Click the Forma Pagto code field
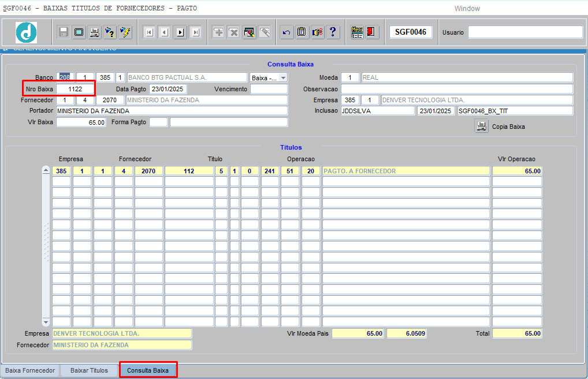Viewport: 588px width, 379px height. pos(158,122)
